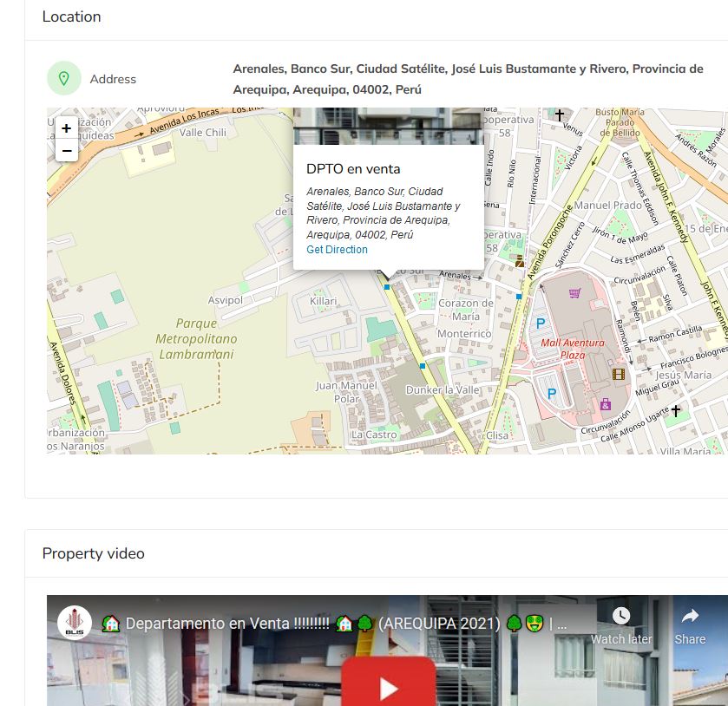Click the blue bus stop marker on Avenida Porongoche

point(519,296)
